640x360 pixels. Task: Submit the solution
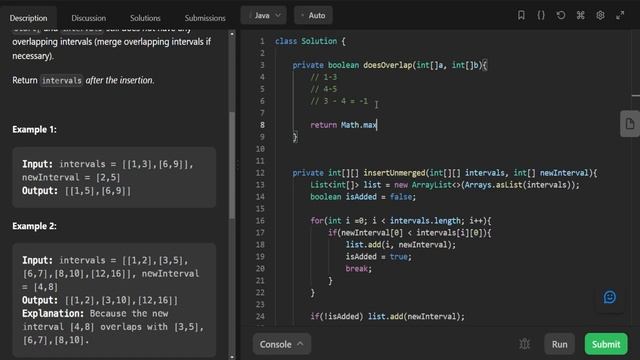(x=606, y=344)
